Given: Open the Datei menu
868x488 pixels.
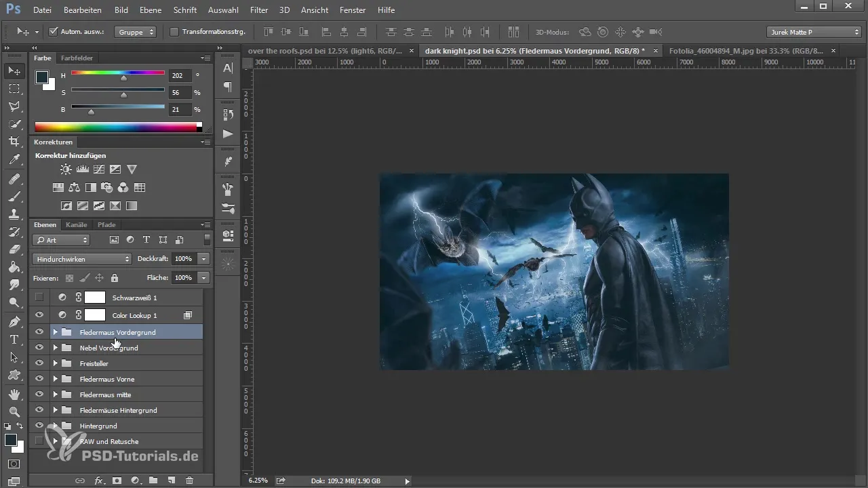Looking at the screenshot, I should click(x=42, y=10).
